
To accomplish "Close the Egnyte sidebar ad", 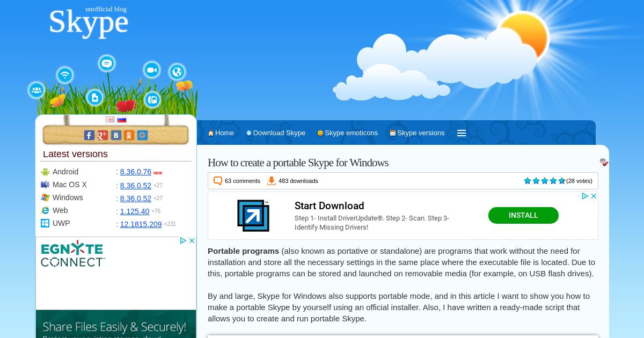I will pos(192,241).
